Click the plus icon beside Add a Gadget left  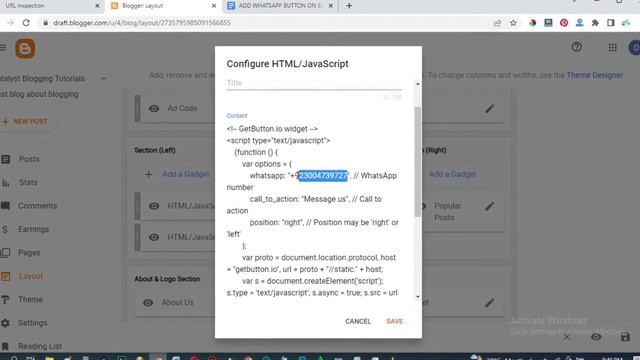pos(149,174)
